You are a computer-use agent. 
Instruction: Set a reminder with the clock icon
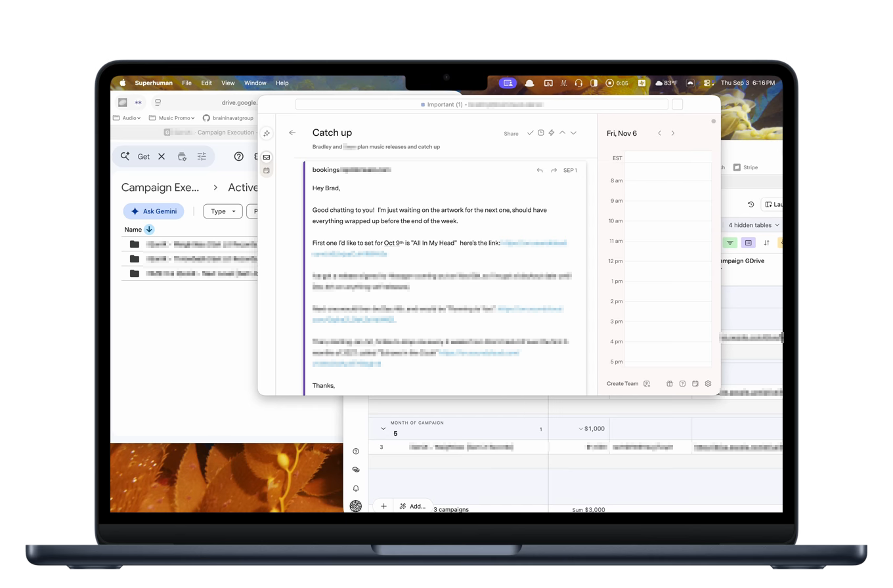pyautogui.click(x=541, y=133)
